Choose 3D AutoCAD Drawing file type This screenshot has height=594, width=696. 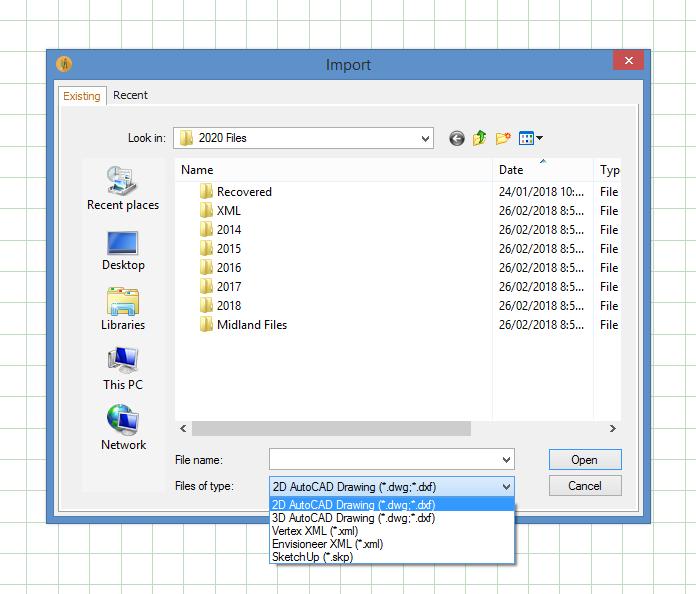coord(353,518)
